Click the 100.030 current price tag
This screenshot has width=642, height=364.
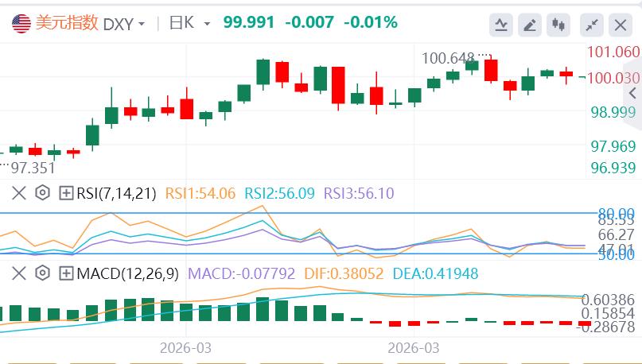coord(614,77)
